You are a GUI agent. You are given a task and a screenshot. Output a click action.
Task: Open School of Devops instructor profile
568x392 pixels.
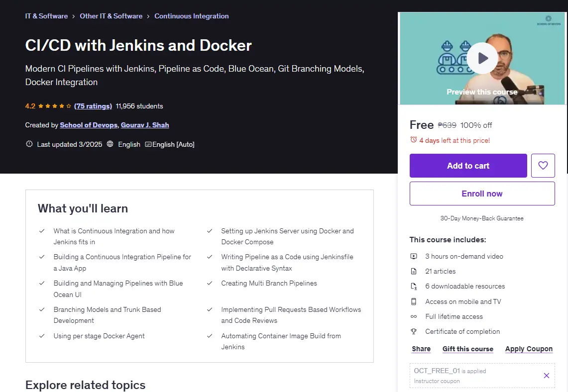tap(89, 125)
